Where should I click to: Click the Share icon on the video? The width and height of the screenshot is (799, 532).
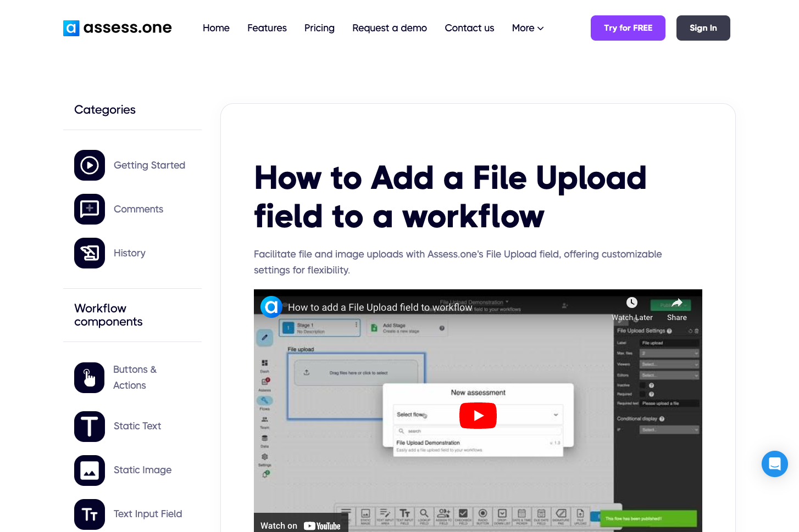coord(676,303)
